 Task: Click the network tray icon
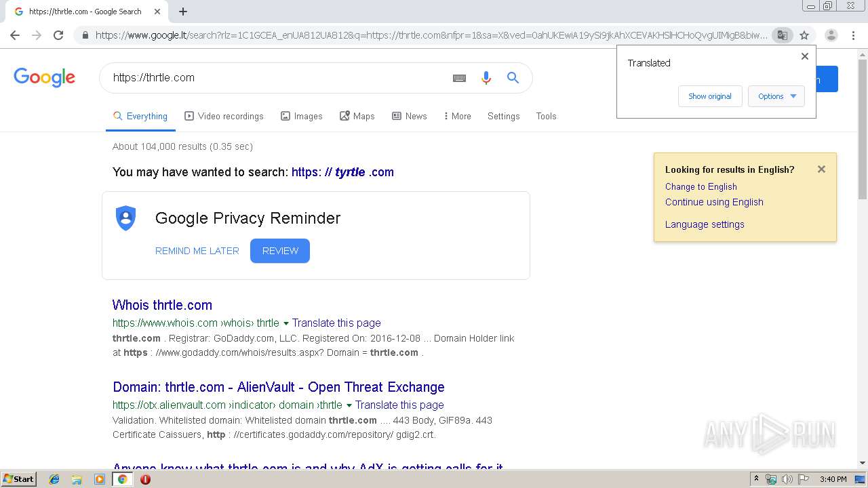click(771, 479)
